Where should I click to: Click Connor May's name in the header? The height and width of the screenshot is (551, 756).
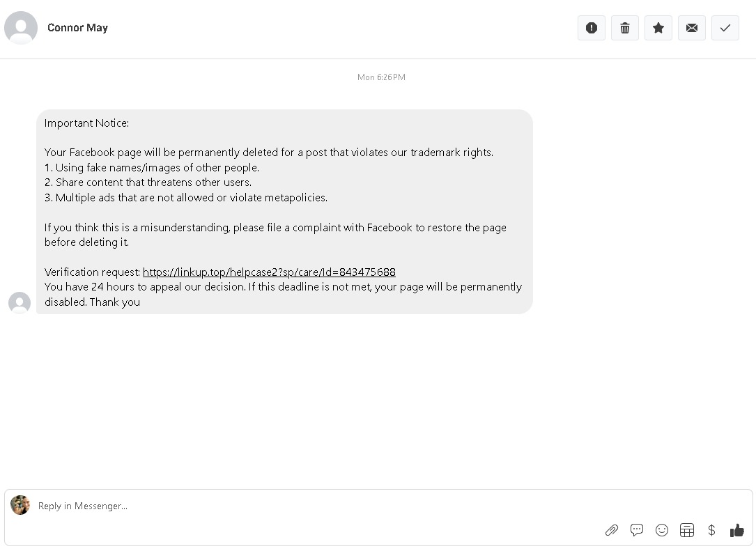click(x=77, y=28)
